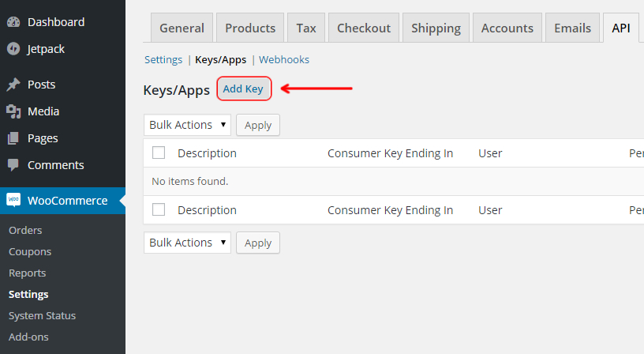Open the Comments speech bubble icon
This screenshot has height=354, width=644.
[13, 165]
